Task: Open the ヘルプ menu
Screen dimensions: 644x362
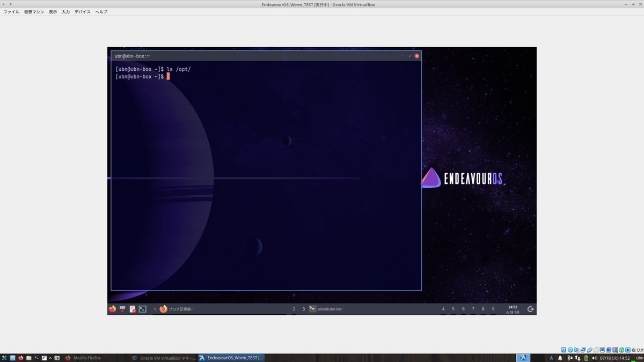Action: [x=101, y=12]
